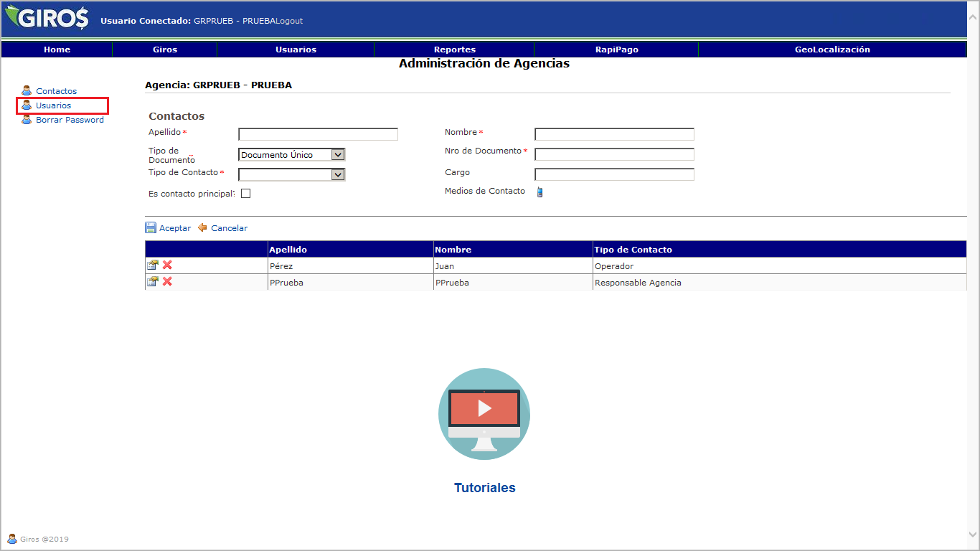Click the Aceptar link
980x551 pixels.
175,228
